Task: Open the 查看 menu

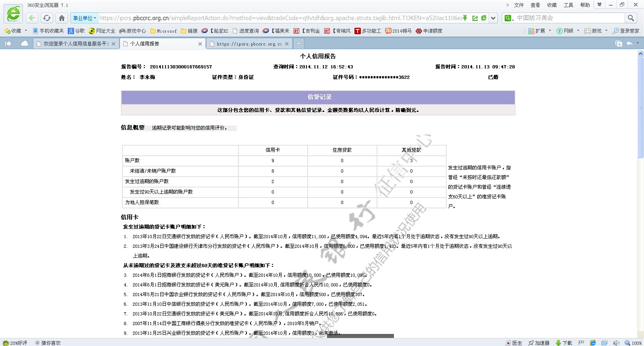Action: (x=535, y=5)
